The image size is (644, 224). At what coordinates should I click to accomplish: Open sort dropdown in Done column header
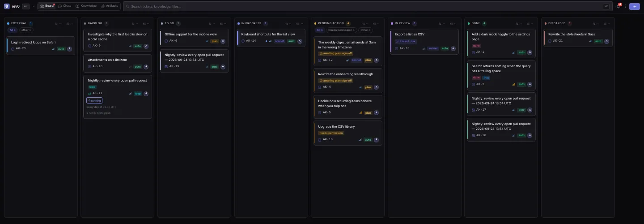click(519, 23)
